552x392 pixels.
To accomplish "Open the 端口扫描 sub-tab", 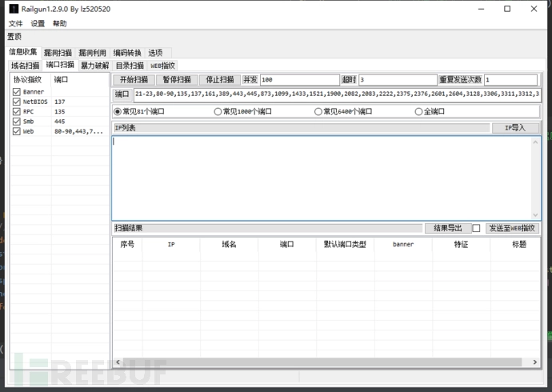I will pos(60,65).
